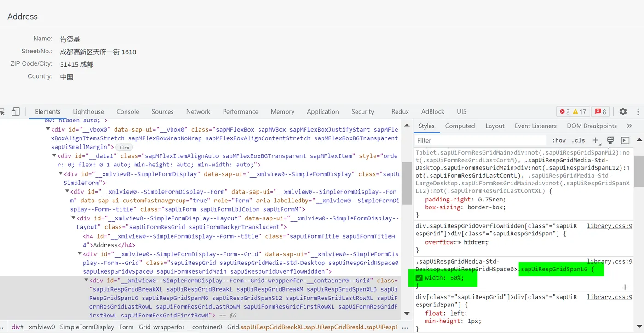Click the Styles Filter input field
Viewport: 644px width, 333px height.
481,140
